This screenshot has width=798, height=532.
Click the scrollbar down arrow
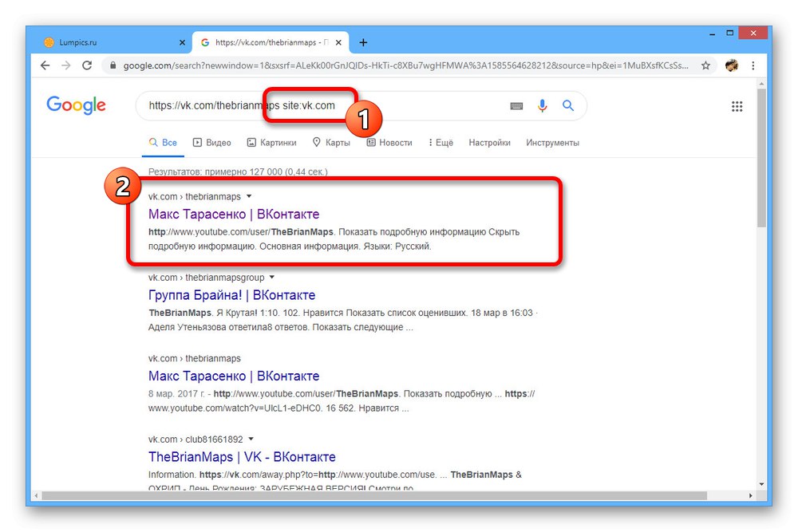click(761, 484)
